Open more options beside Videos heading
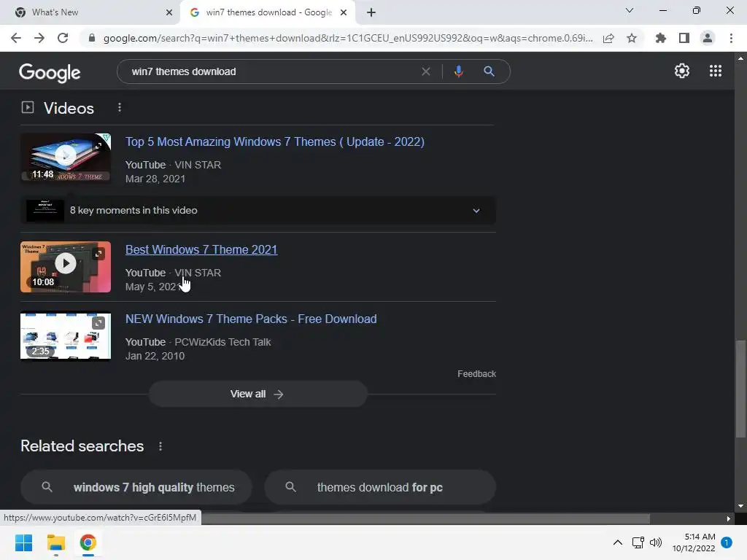747x560 pixels. pos(120,108)
